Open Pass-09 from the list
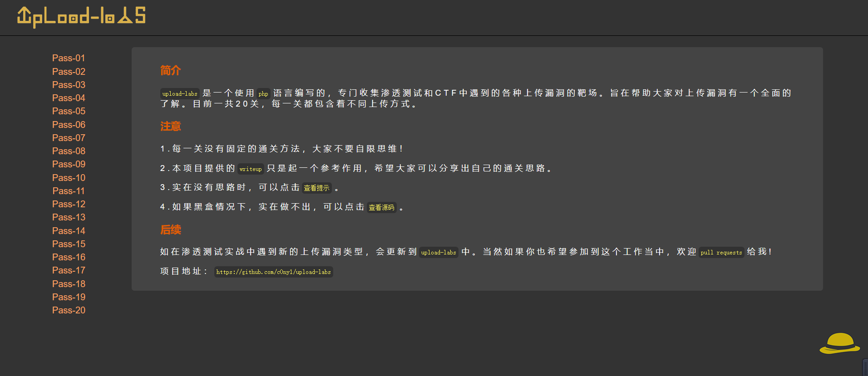 pos(69,164)
